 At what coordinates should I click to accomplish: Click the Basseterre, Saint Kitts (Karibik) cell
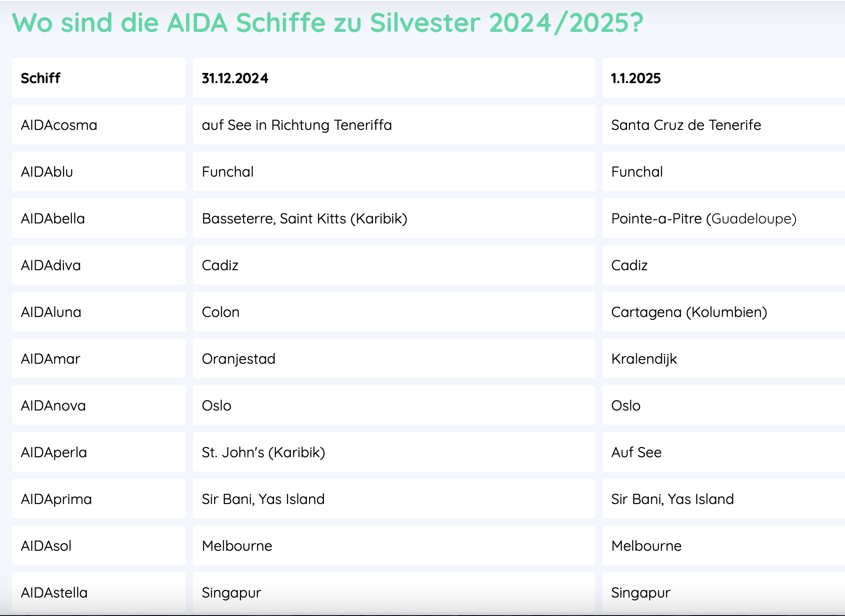(304, 219)
